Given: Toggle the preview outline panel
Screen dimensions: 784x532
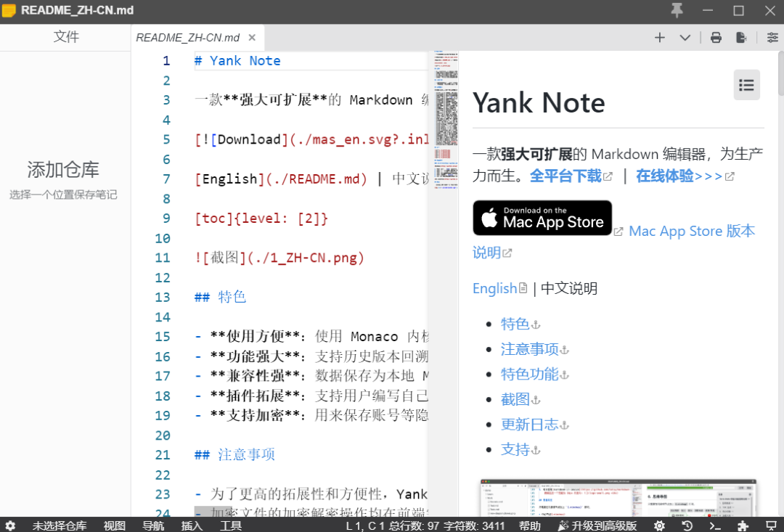Looking at the screenshot, I should tap(746, 85).
